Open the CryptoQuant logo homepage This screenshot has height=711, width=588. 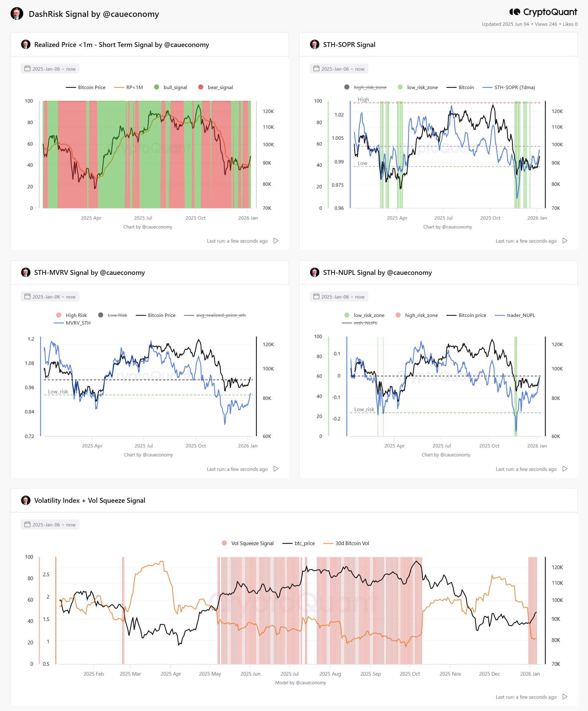point(543,12)
